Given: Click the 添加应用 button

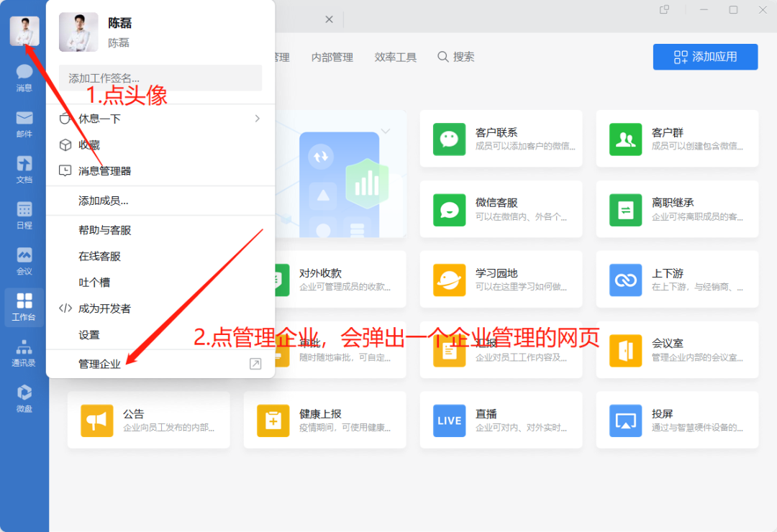Looking at the screenshot, I should (x=705, y=57).
